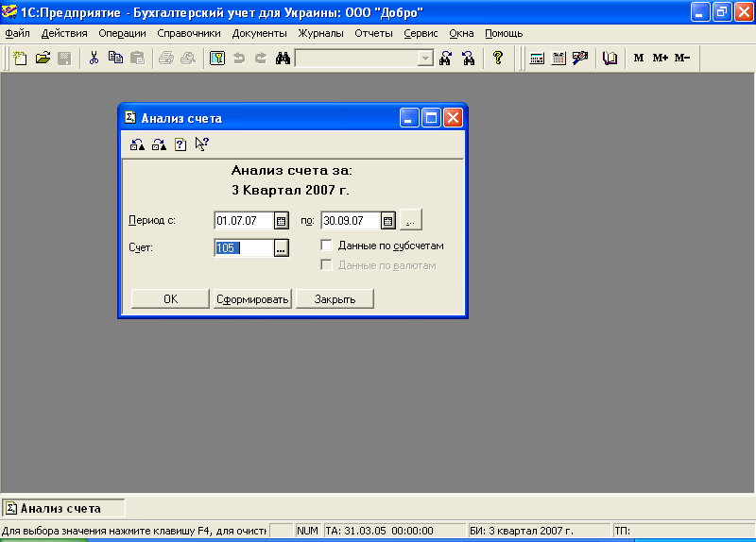The width and height of the screenshot is (756, 542).
Task: Click the period selection ellipsis button
Action: coord(411,220)
